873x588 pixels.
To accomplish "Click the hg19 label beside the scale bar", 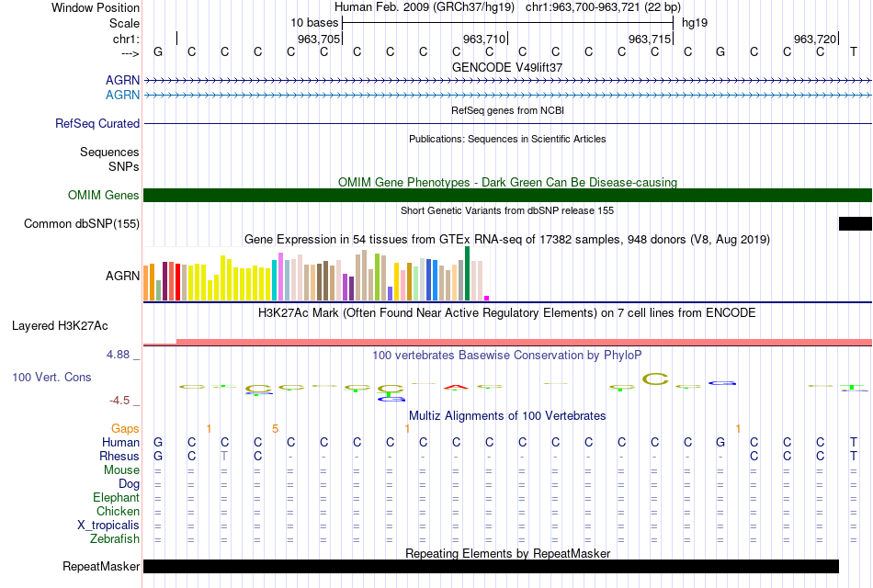I will [695, 23].
